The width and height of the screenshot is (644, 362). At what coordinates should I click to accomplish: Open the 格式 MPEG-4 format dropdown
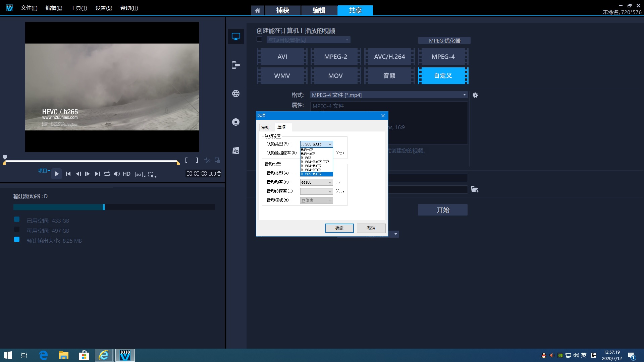(389, 95)
